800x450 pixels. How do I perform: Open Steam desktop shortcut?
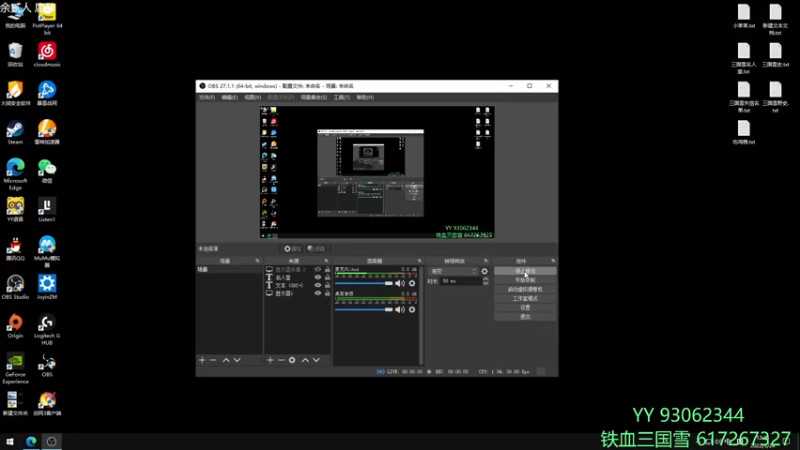click(15, 133)
